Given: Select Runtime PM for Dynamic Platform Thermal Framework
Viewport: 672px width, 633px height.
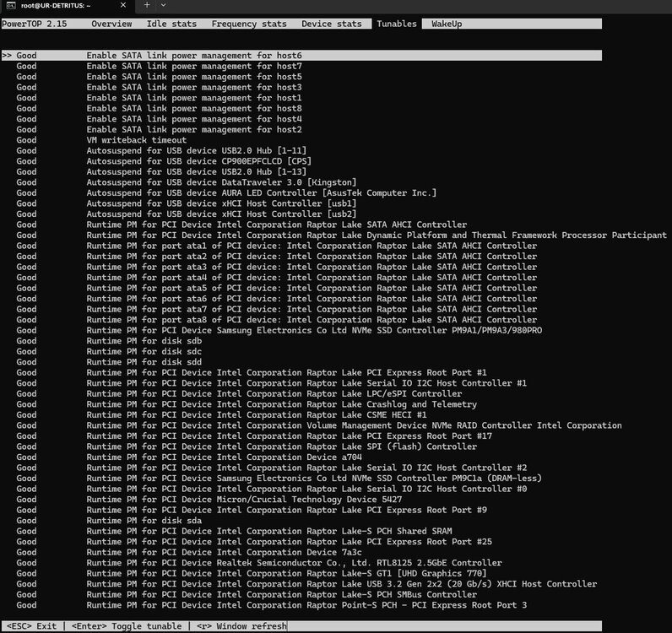Looking at the screenshot, I should (x=342, y=235).
